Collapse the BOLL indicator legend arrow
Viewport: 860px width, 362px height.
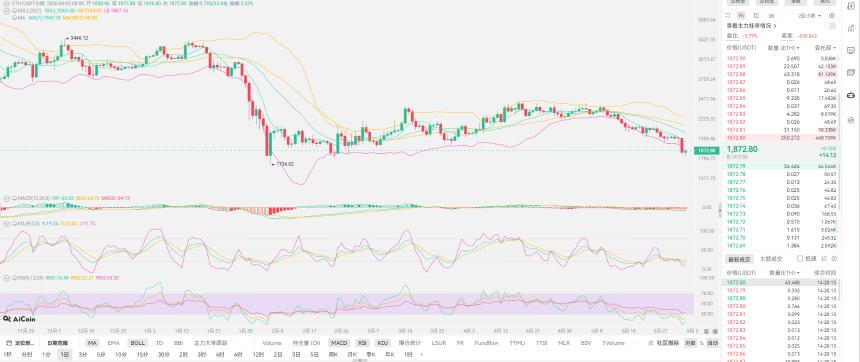(6, 10)
